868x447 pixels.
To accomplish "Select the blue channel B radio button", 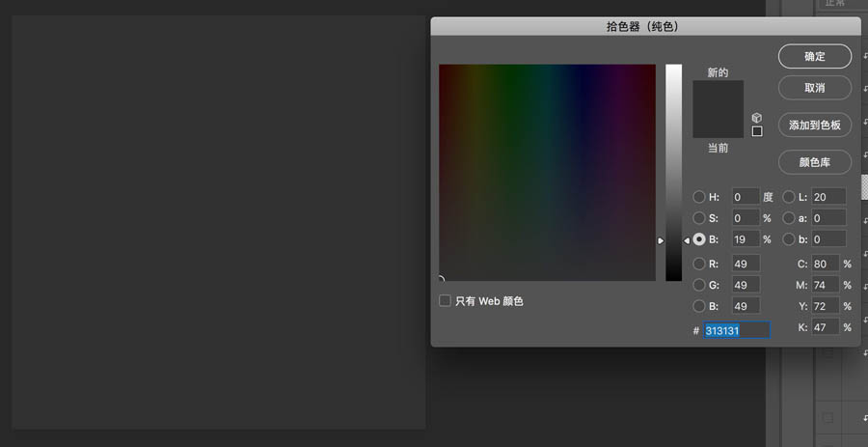I will pos(699,306).
